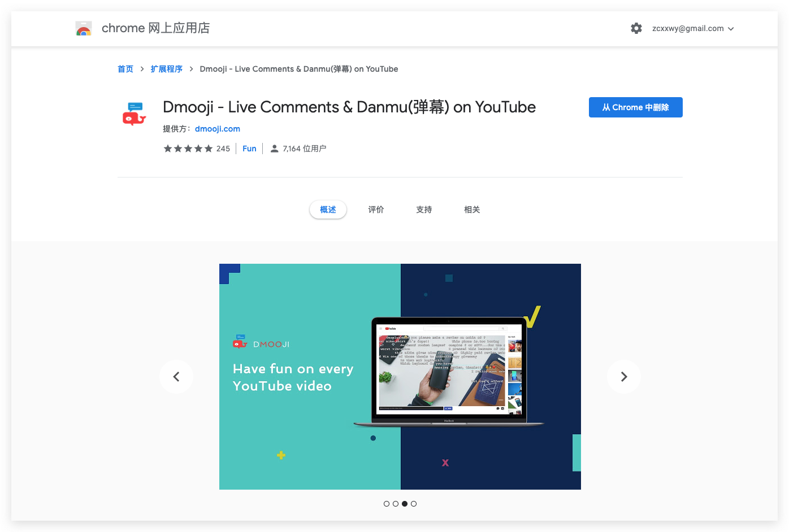Select the 概述 tab
The width and height of the screenshot is (789, 532).
[328, 210]
